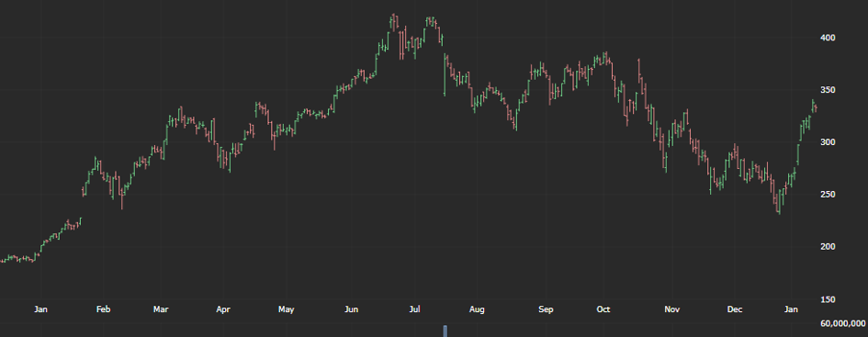Viewport: 868px width, 337px height.
Task: Click the Apr label on the date axis
Action: 223,309
